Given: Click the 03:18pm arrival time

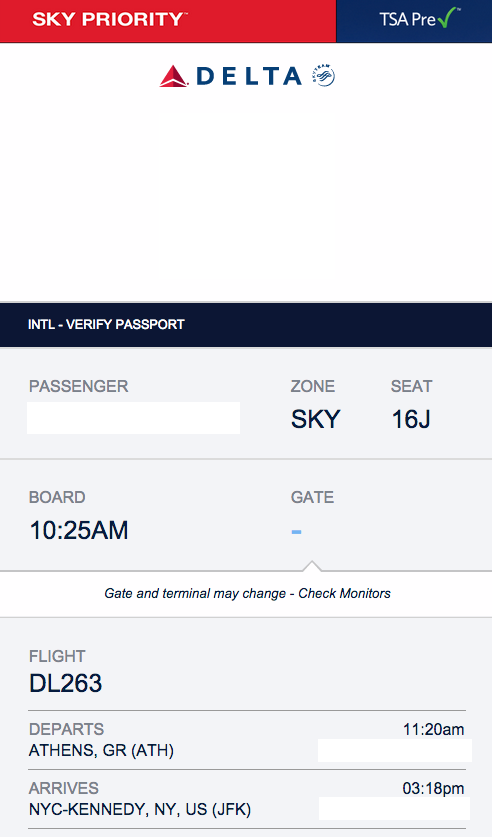Looking at the screenshot, I should pyautogui.click(x=433, y=788).
